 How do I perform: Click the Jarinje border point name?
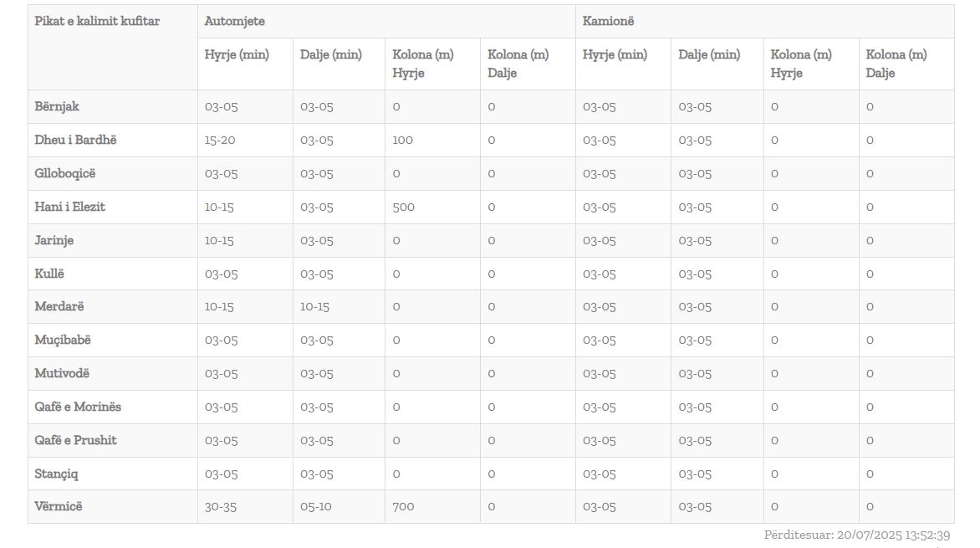point(54,240)
